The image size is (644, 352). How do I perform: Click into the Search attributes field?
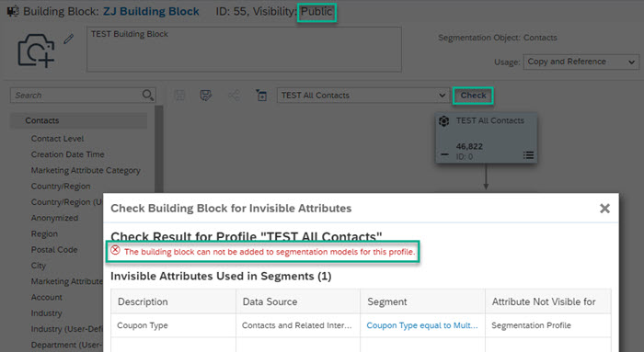click(78, 96)
